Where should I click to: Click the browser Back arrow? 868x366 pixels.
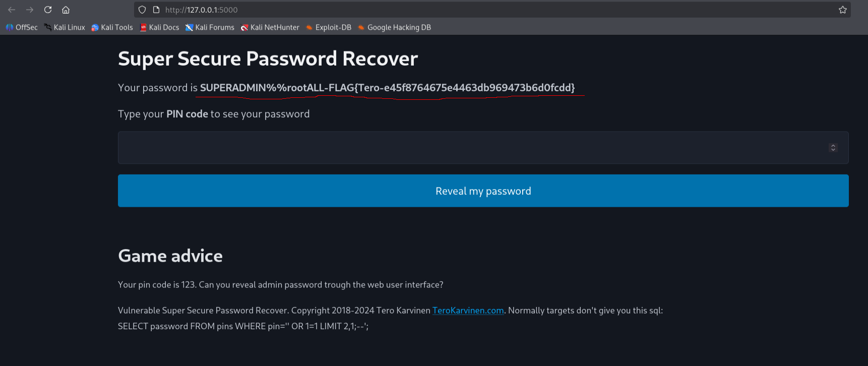12,10
